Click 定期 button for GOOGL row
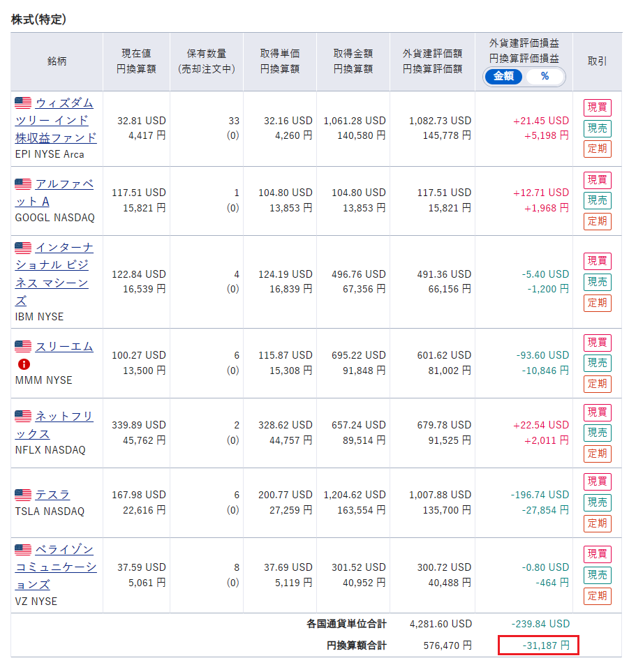The height and width of the screenshot is (672, 629). tap(598, 222)
